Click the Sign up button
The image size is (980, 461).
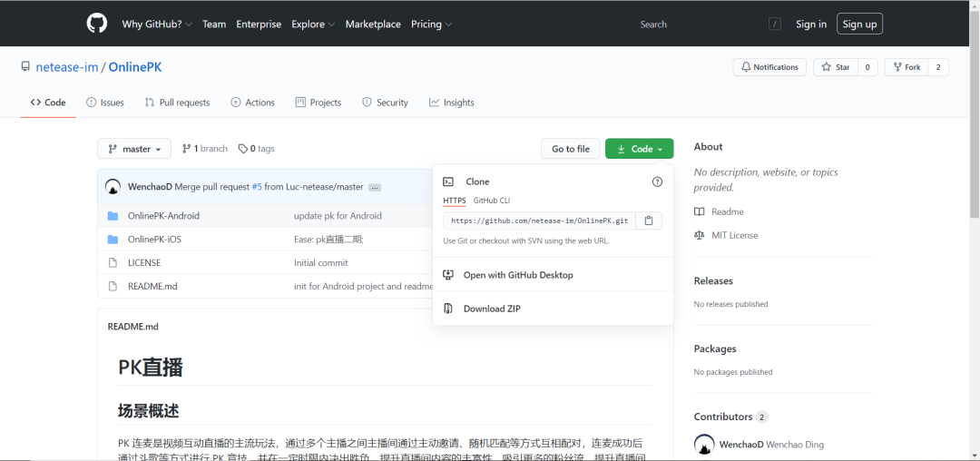(859, 25)
